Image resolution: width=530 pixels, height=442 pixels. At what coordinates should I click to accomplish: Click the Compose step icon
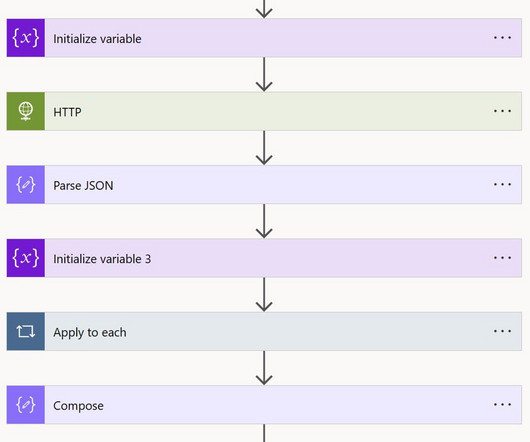26,404
